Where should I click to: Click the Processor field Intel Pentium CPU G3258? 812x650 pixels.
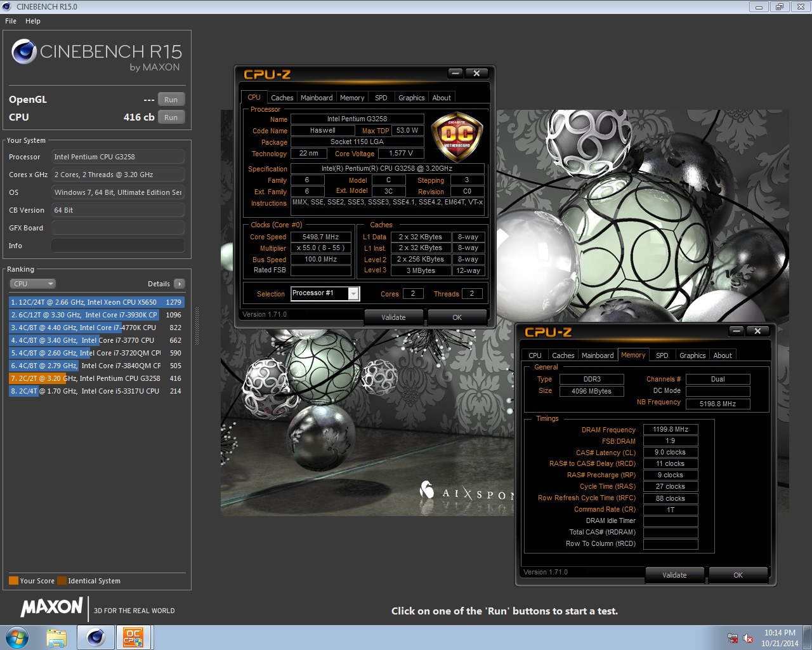click(118, 157)
